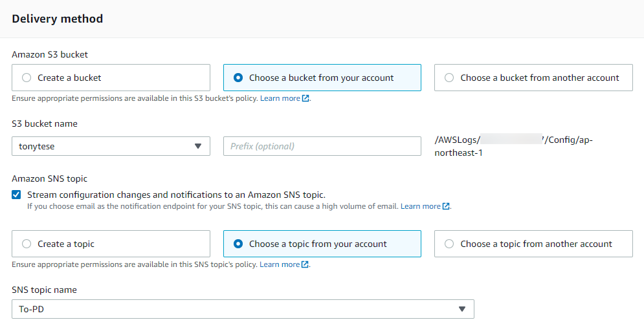Screen dimensions: 644x331
Task: Select Choose a topic from your account
Action: (x=238, y=244)
